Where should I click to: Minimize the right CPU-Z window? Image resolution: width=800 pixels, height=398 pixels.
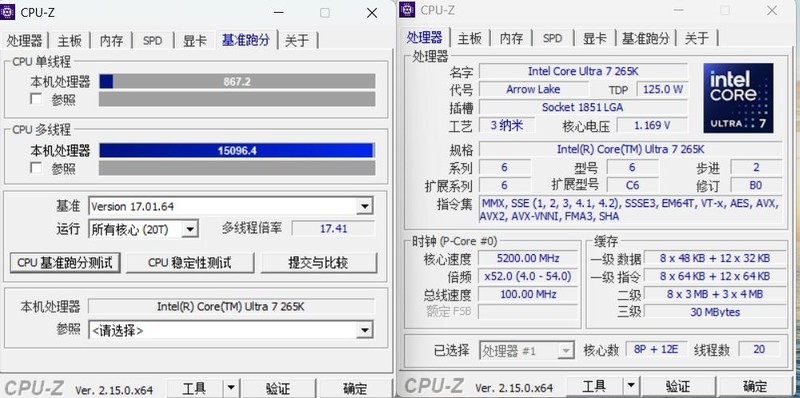click(x=679, y=10)
